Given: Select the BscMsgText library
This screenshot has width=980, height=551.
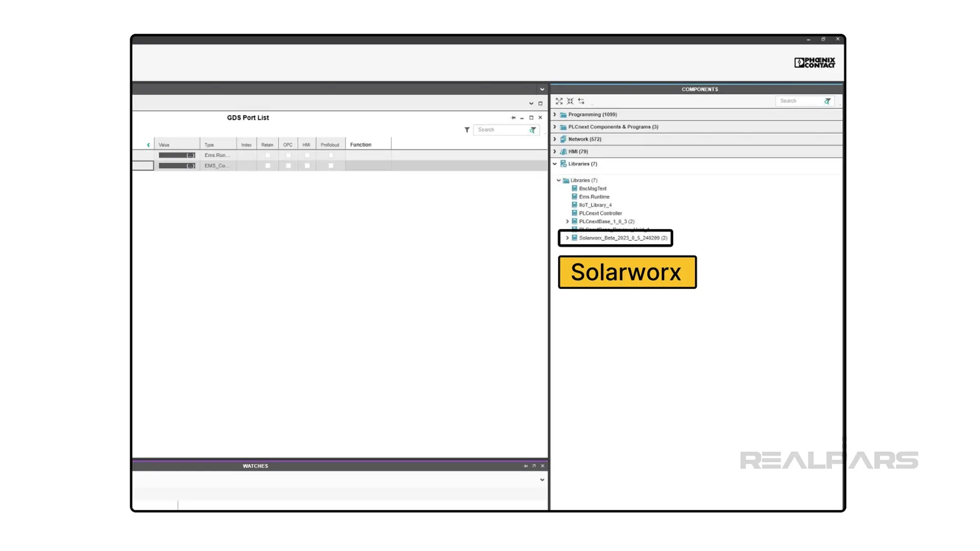Looking at the screenshot, I should tap(593, 189).
